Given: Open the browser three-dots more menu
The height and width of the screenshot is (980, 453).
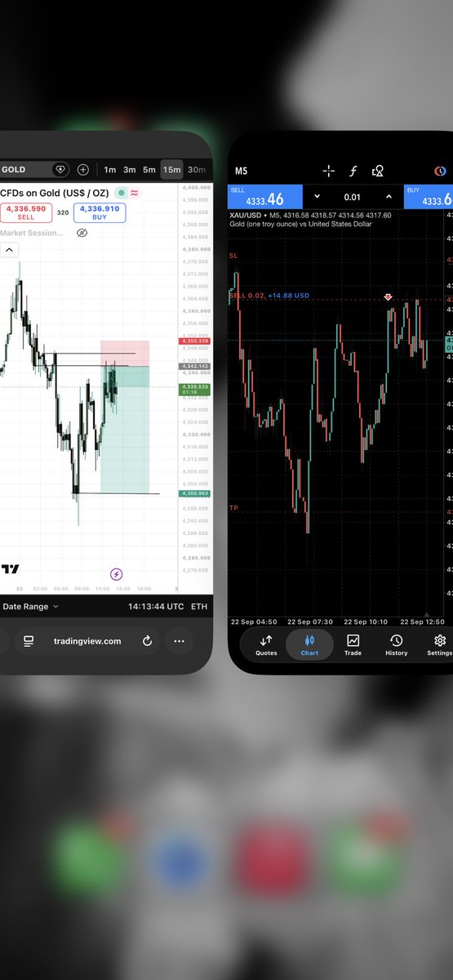Looking at the screenshot, I should pos(179,641).
